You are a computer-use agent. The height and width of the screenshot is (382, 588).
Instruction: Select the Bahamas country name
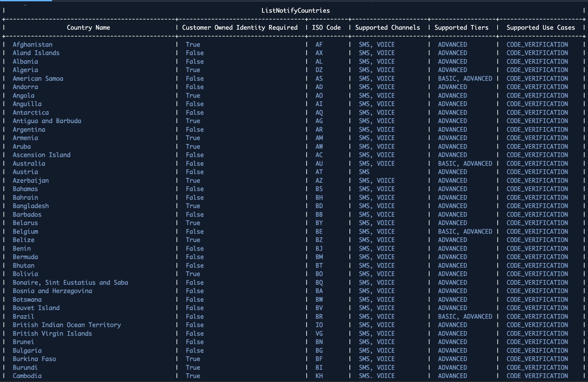click(x=25, y=189)
